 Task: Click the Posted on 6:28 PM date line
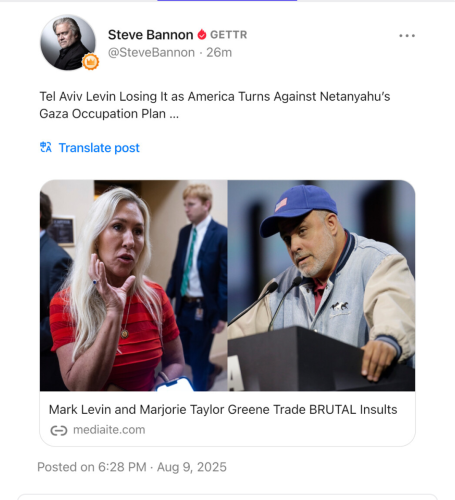click(x=132, y=467)
